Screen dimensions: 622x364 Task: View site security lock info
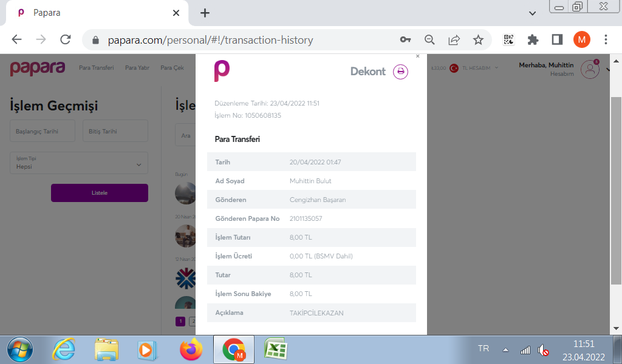click(95, 40)
